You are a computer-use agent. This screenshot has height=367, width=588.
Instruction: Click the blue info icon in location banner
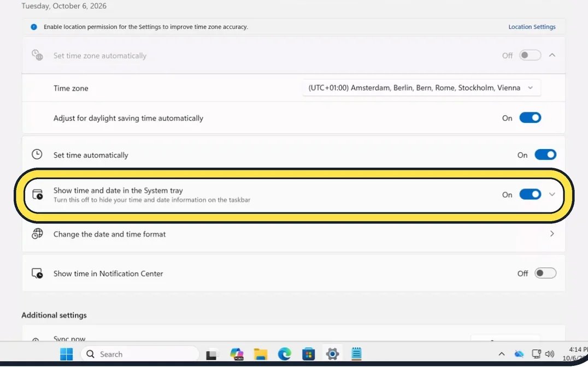click(x=34, y=27)
